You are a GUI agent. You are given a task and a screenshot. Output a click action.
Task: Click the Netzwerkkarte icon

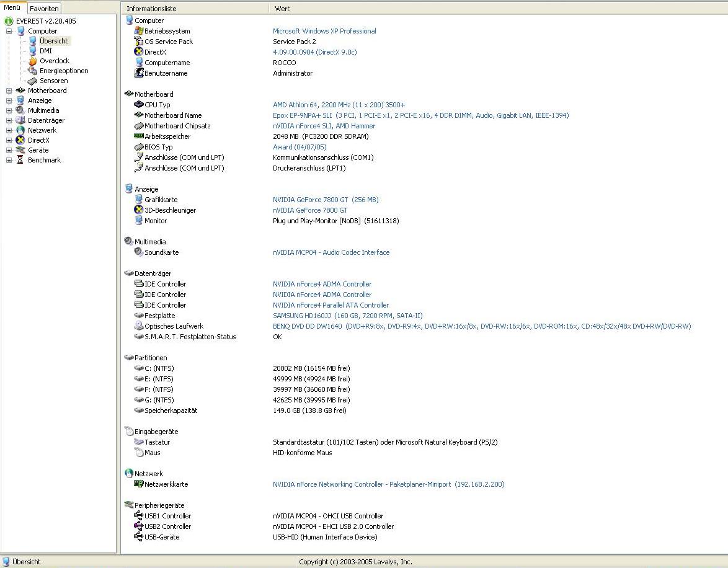click(139, 484)
